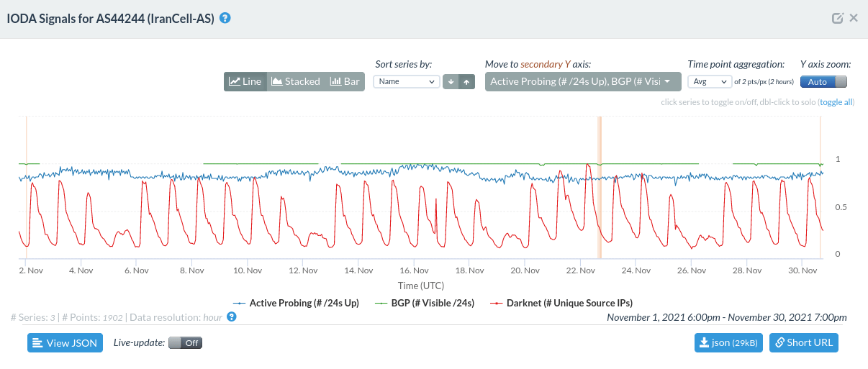Click the View JSON button
Viewport: 868px width, 369px height.
(x=65, y=342)
